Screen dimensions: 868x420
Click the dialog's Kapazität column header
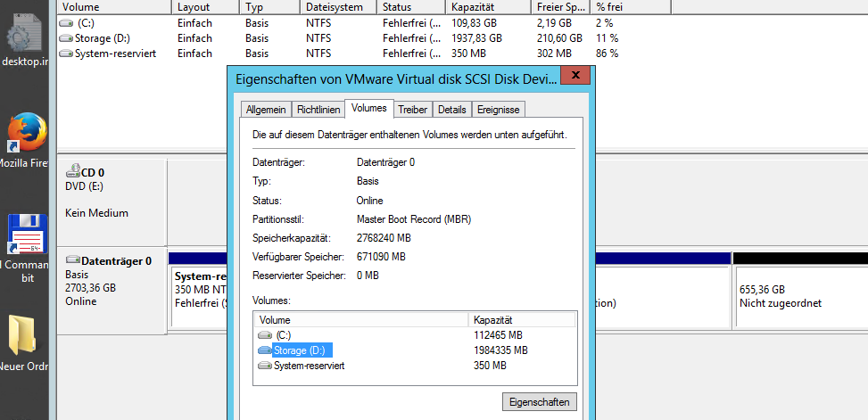point(522,320)
